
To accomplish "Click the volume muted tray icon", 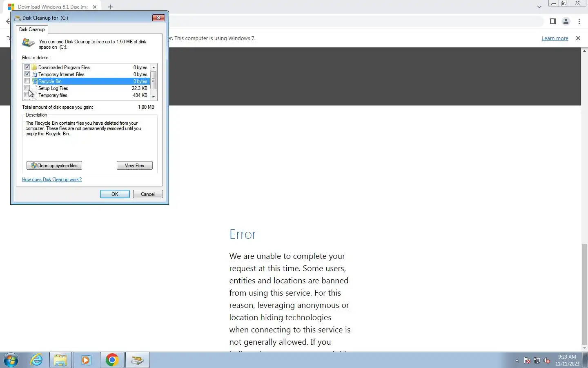I will (x=547, y=361).
